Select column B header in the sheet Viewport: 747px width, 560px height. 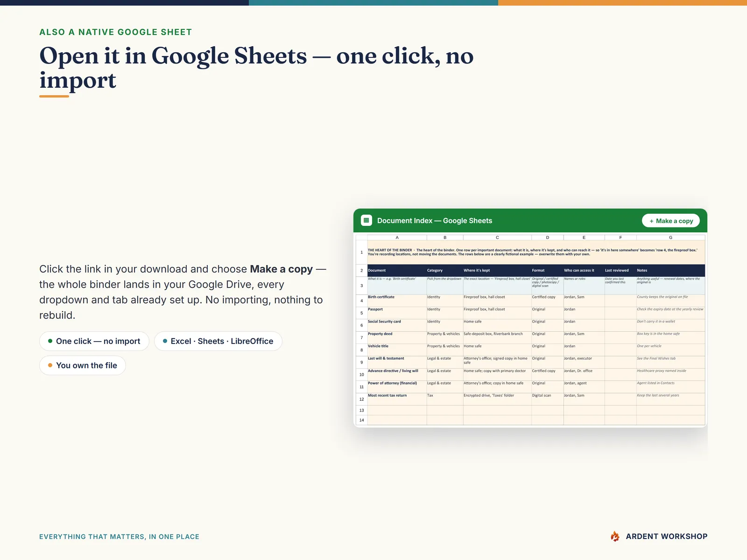click(x=445, y=238)
